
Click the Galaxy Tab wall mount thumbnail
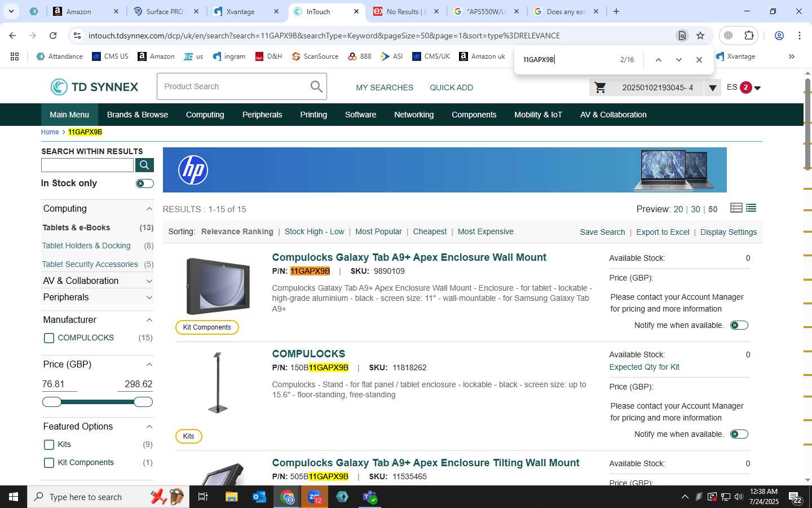pyautogui.click(x=218, y=286)
